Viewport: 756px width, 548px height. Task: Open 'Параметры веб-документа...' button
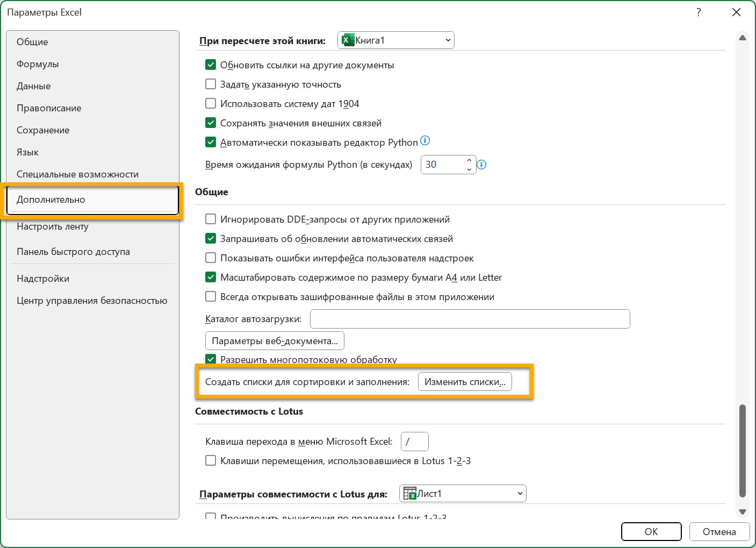tap(275, 341)
